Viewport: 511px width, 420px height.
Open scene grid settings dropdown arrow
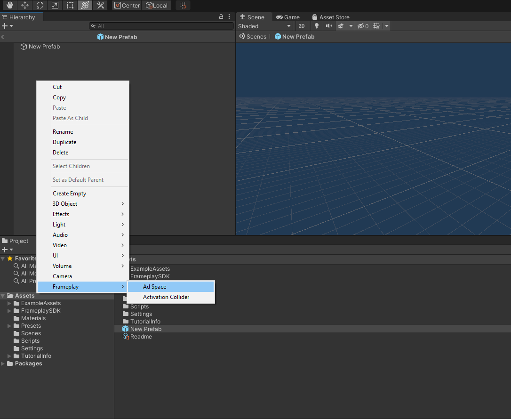(386, 26)
